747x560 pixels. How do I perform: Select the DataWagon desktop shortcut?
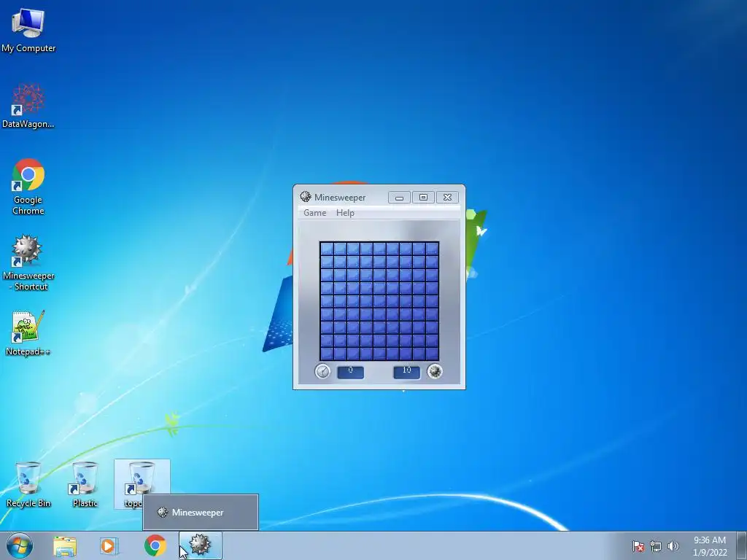point(28,106)
